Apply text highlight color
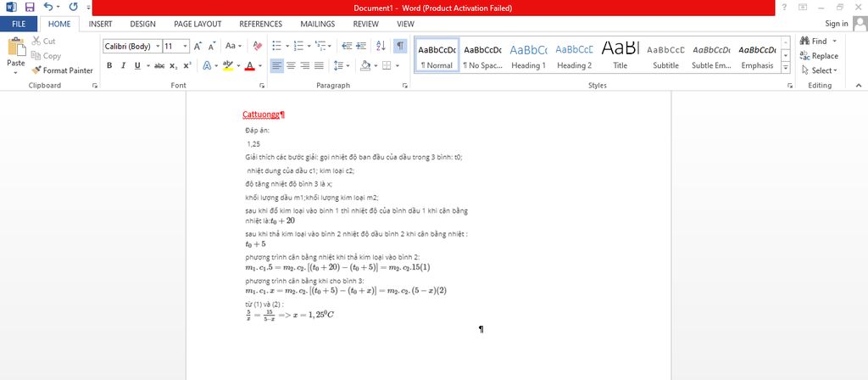Viewport: 868px width, 380px height. click(x=227, y=65)
